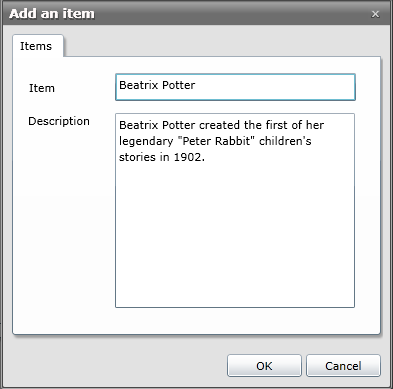Click the Item field label
The width and height of the screenshot is (393, 389).
coord(42,88)
